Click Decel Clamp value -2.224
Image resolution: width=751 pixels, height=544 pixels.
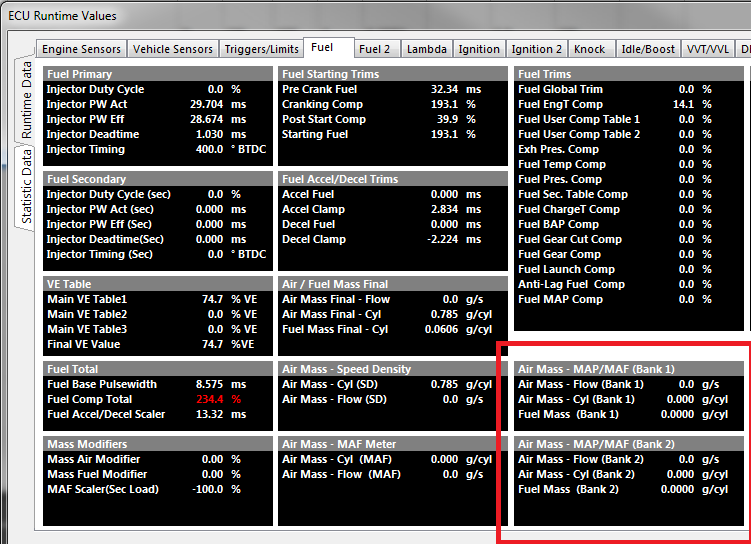click(x=443, y=239)
